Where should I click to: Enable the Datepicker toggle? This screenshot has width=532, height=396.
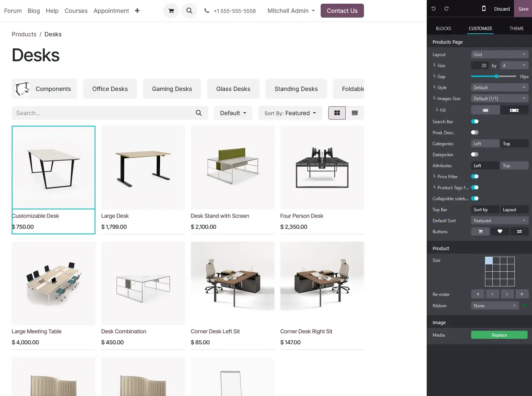475,154
